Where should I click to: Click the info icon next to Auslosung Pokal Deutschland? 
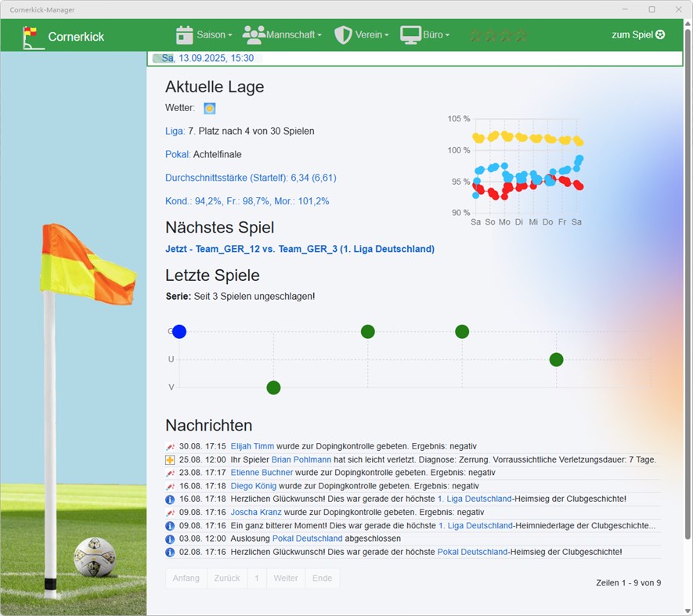pyautogui.click(x=169, y=539)
